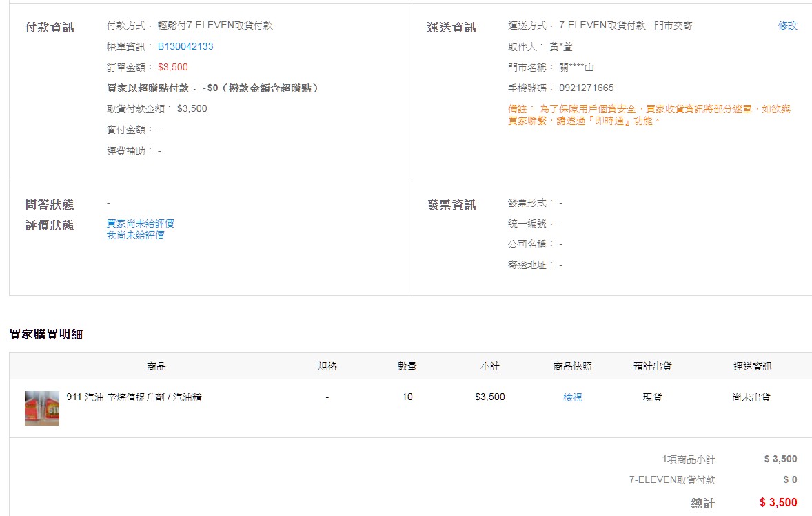
Task: Click the 數量 column header
Action: 407,366
